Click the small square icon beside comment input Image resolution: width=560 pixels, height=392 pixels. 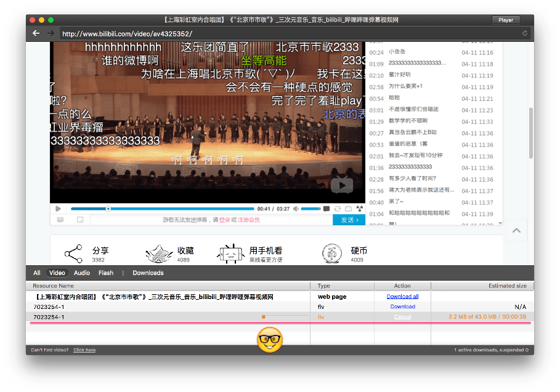tap(80, 220)
